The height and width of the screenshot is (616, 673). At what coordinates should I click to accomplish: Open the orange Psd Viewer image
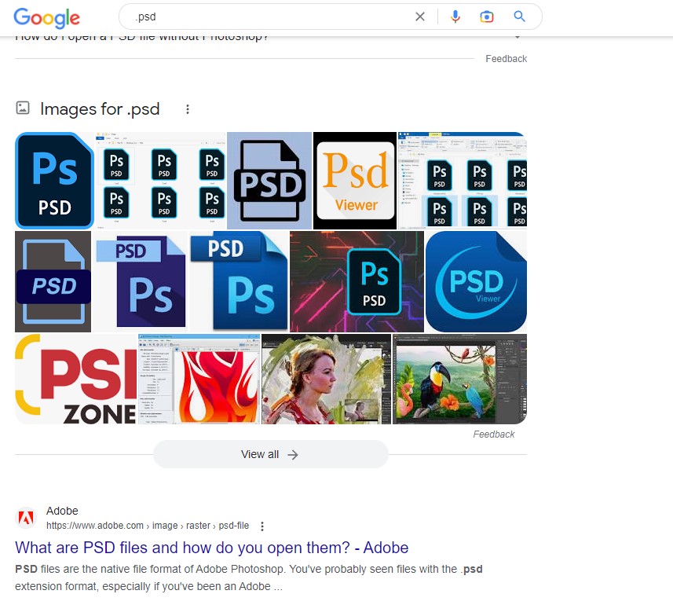(355, 181)
